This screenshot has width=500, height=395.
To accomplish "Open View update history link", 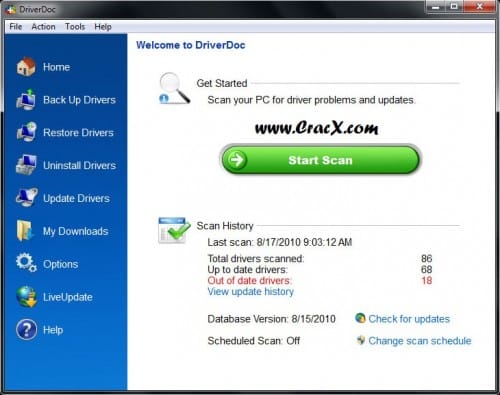I will tap(251, 292).
